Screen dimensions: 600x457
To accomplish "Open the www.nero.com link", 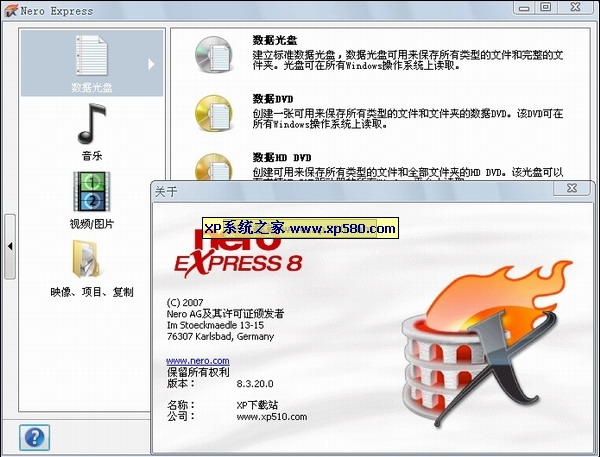I will point(198,361).
